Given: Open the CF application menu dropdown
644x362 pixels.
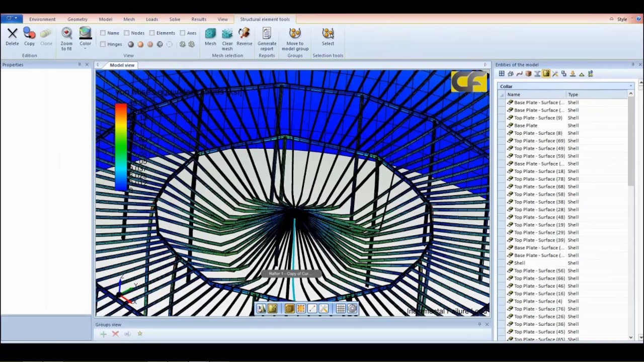Looking at the screenshot, I should [11, 19].
